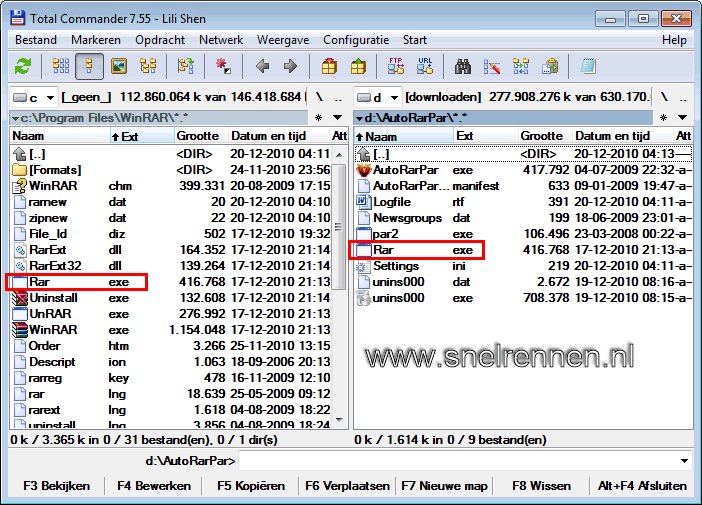Open the URL new FTP connection icon

425,67
